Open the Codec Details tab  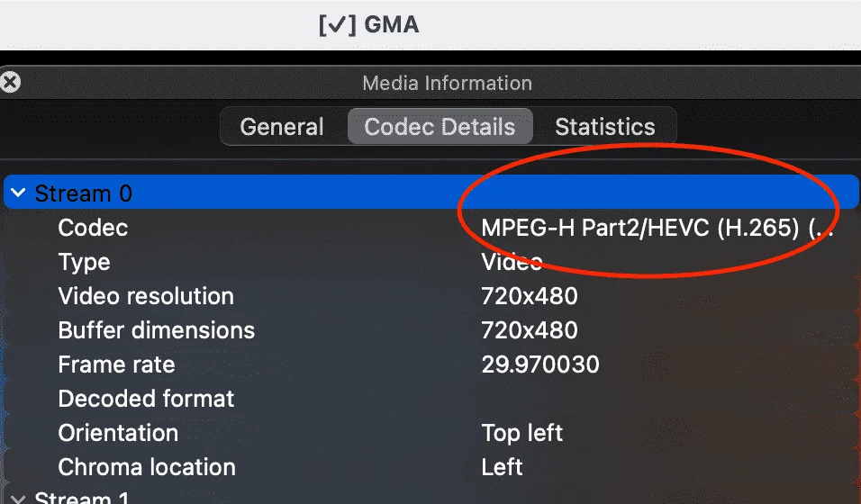click(x=440, y=127)
